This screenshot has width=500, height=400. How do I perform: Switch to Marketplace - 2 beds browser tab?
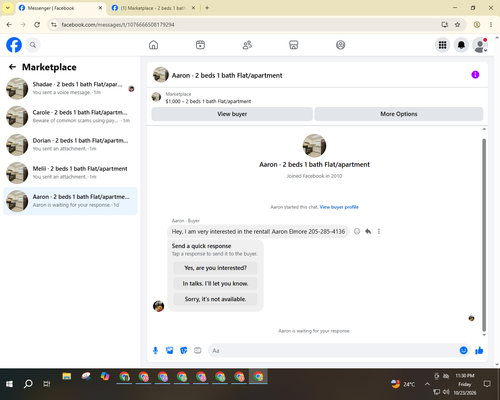pyautogui.click(x=153, y=8)
